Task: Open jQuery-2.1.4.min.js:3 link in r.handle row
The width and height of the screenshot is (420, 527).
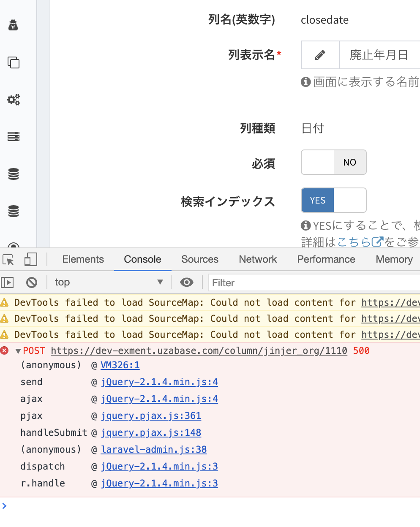Action: coord(159,484)
